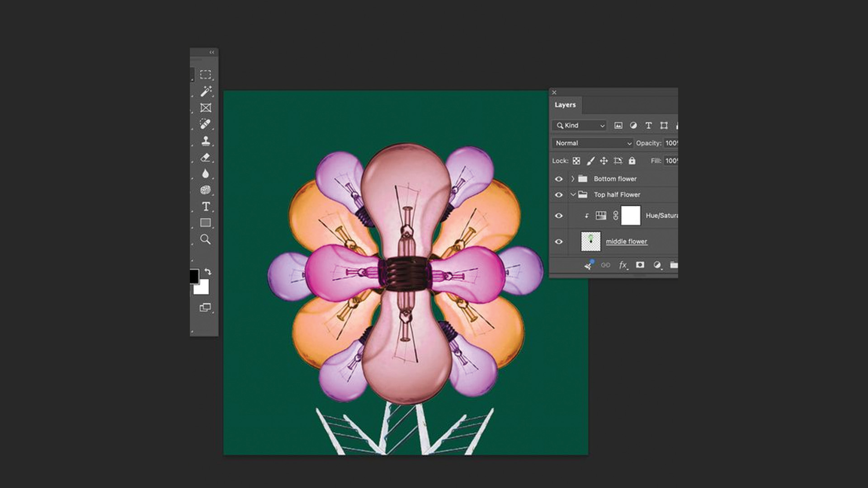Toggle lock all padlock icon
The image size is (868, 488).
[x=632, y=161]
